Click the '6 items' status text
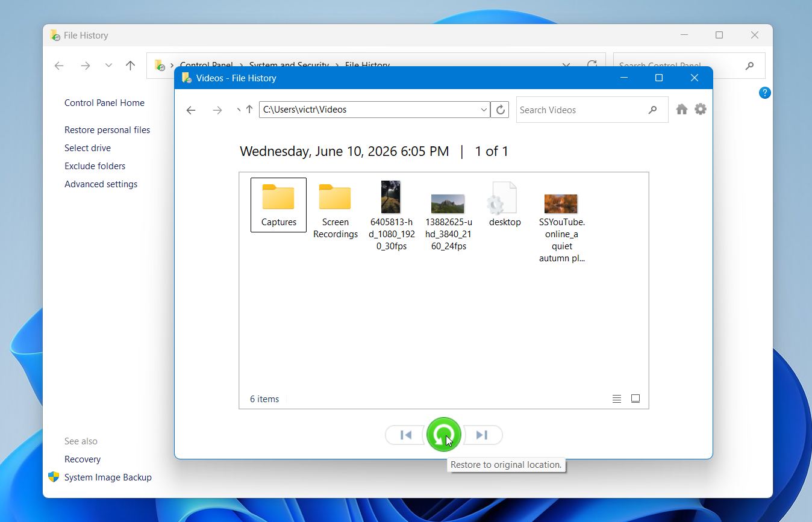Viewport: 812px width, 522px height. 264,399
